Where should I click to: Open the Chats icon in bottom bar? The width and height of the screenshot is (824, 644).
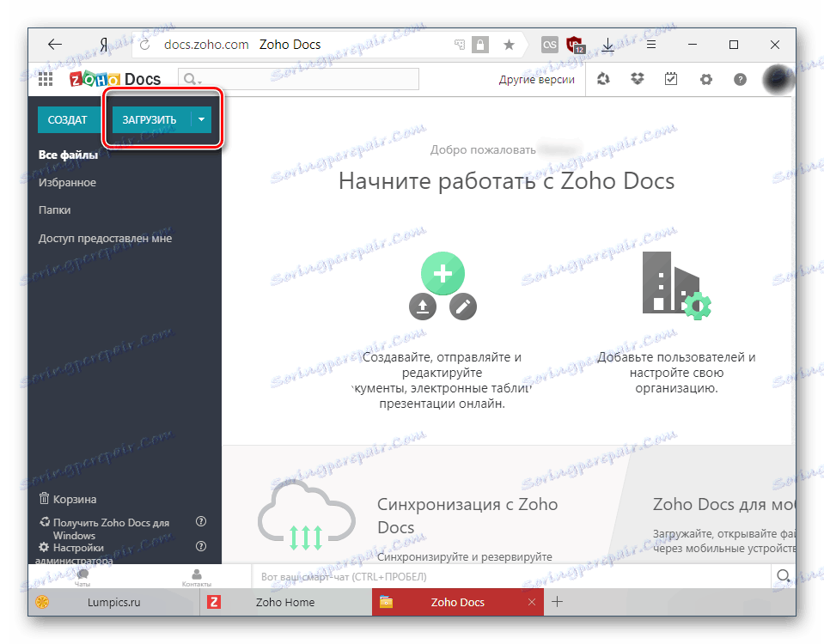click(x=82, y=576)
